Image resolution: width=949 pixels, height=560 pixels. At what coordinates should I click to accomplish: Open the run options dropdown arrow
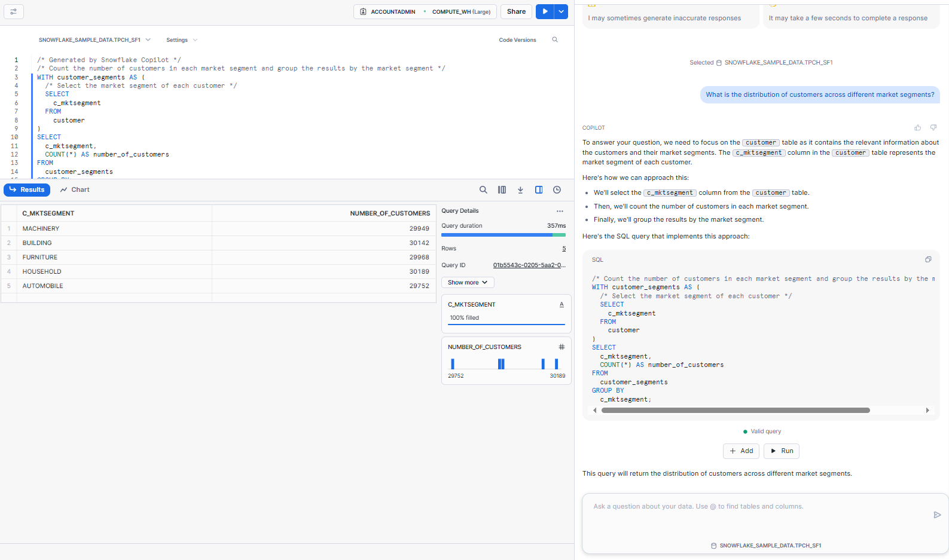click(x=561, y=11)
